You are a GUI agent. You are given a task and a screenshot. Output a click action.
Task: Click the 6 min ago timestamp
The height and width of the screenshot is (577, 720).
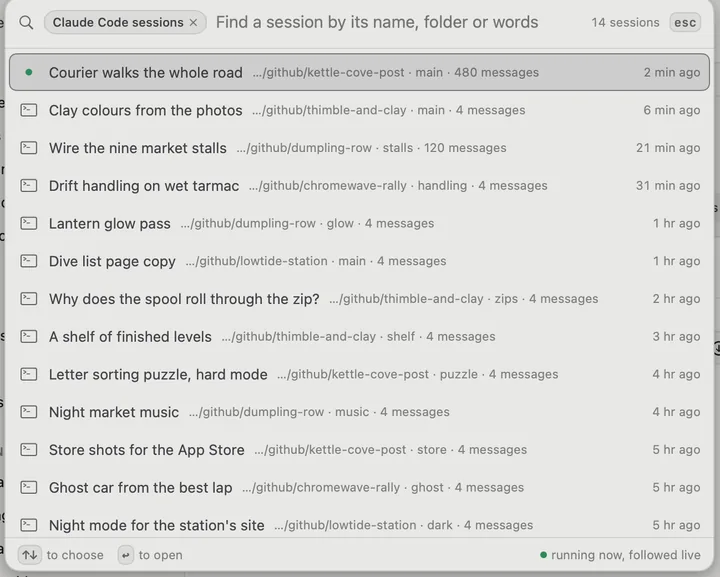click(672, 110)
